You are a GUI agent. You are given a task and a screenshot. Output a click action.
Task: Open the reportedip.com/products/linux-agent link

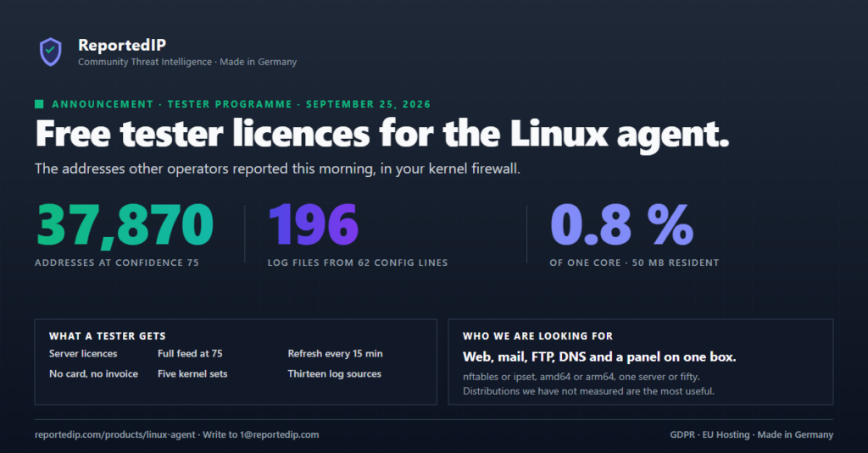(114, 434)
